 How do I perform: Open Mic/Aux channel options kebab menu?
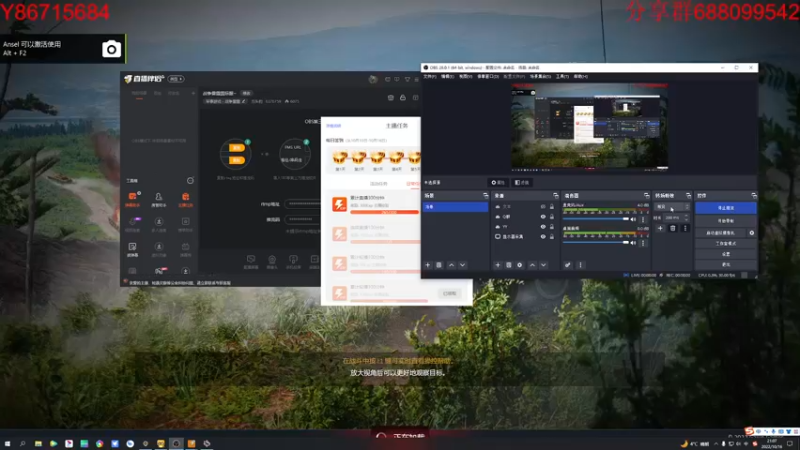643,219
